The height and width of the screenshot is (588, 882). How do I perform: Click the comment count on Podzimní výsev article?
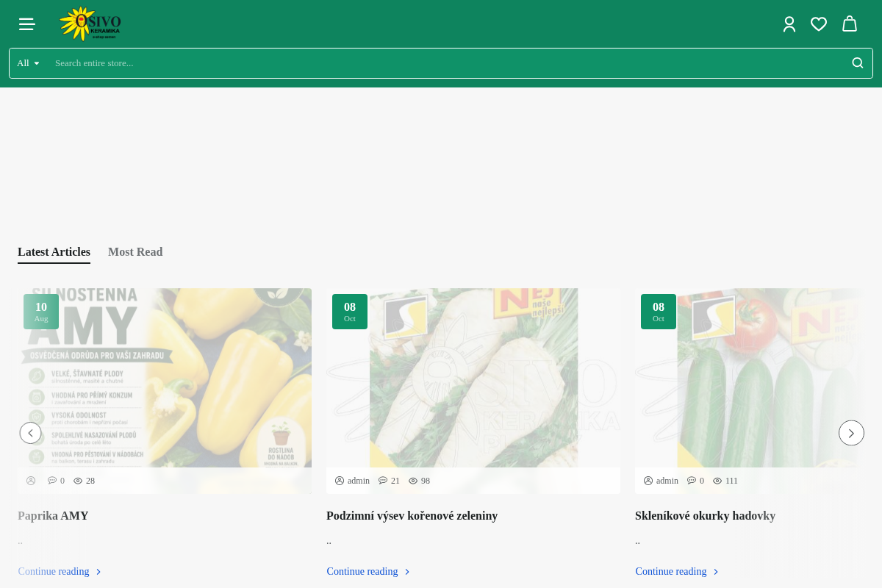(389, 481)
